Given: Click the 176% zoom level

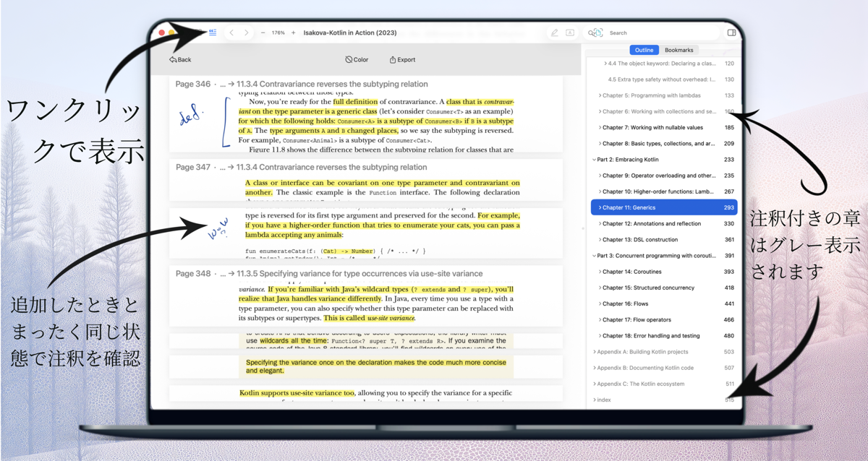Looking at the screenshot, I should click(x=278, y=33).
